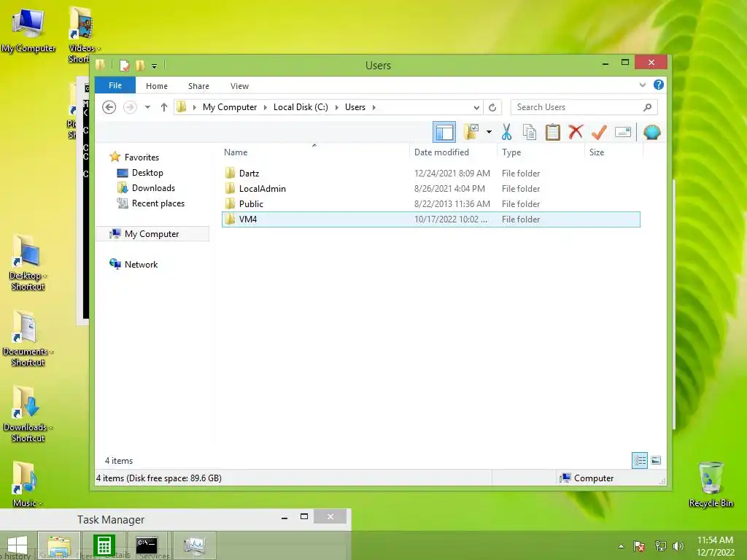Image resolution: width=747 pixels, height=560 pixels.
Task: Open the My Computer desktop icon
Action: (x=28, y=31)
